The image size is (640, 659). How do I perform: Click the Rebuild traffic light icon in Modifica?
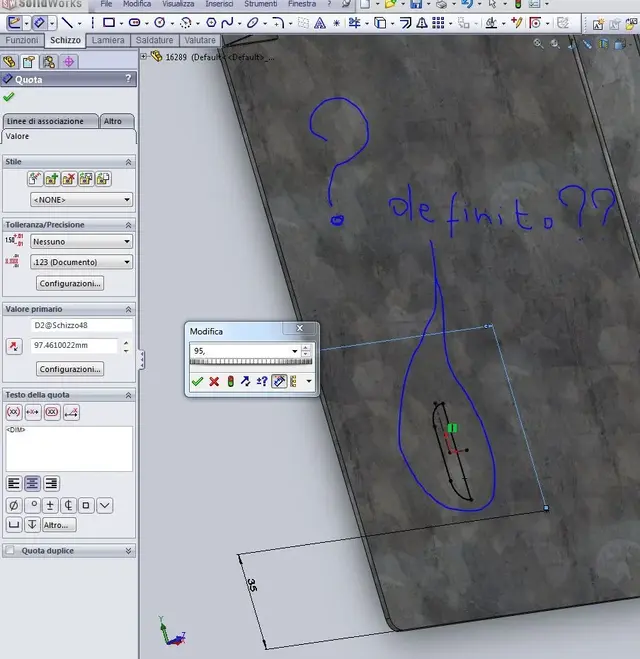pos(230,381)
